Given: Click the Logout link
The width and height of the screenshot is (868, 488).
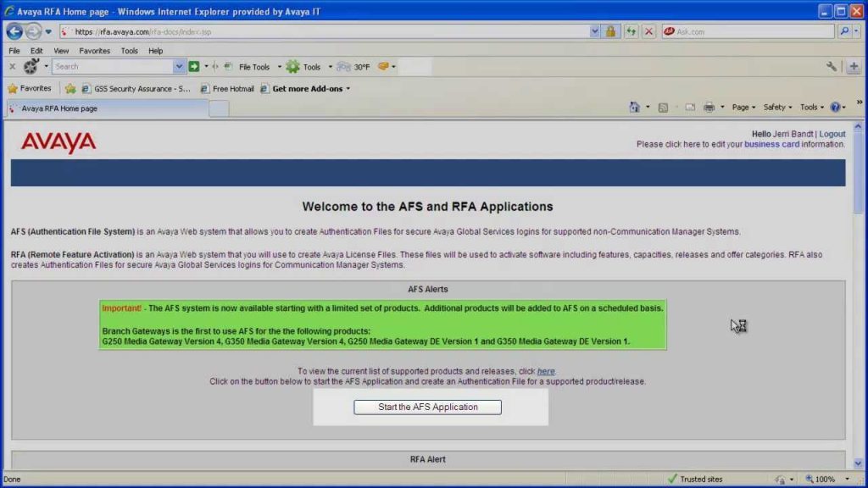Looking at the screenshot, I should pyautogui.click(x=832, y=134).
